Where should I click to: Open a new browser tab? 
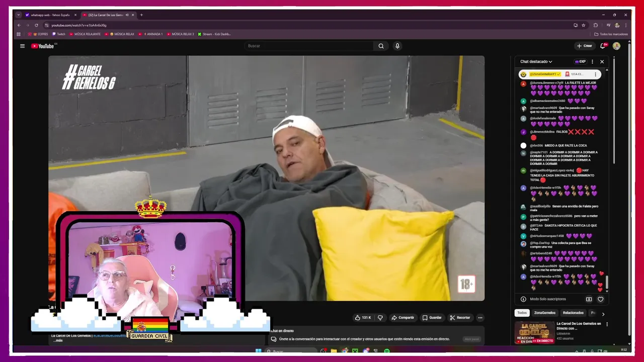tap(141, 15)
